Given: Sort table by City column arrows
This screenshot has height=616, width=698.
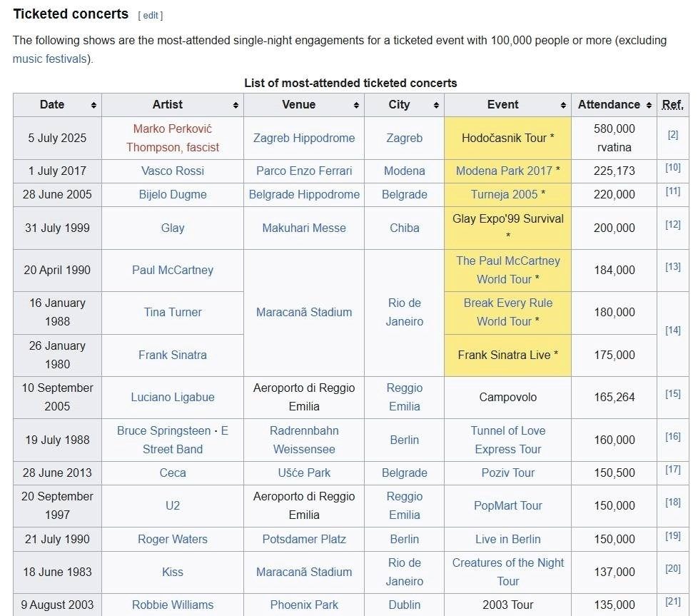Looking at the screenshot, I should (436, 105).
